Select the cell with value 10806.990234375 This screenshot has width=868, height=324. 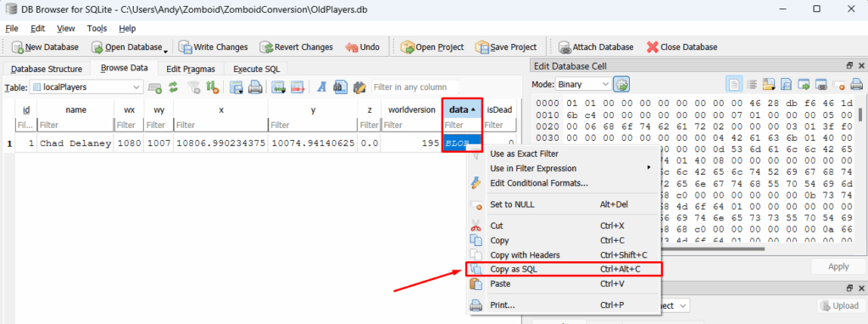(x=221, y=142)
